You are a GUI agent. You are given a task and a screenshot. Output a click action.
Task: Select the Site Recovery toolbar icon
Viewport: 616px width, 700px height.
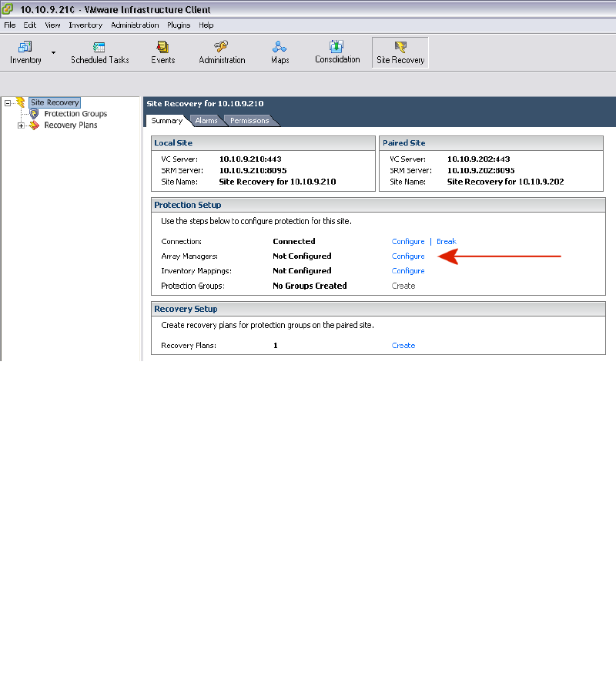[400, 47]
